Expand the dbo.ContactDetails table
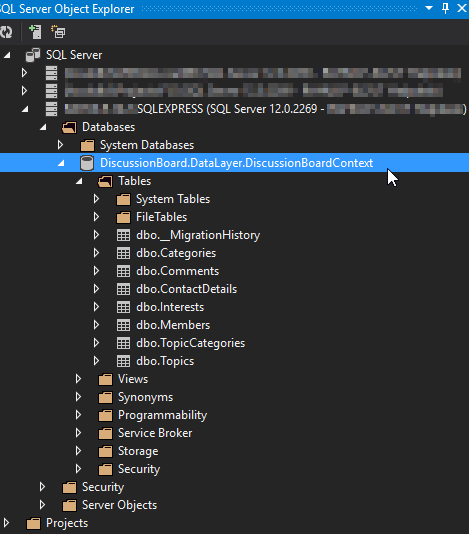 click(x=96, y=289)
